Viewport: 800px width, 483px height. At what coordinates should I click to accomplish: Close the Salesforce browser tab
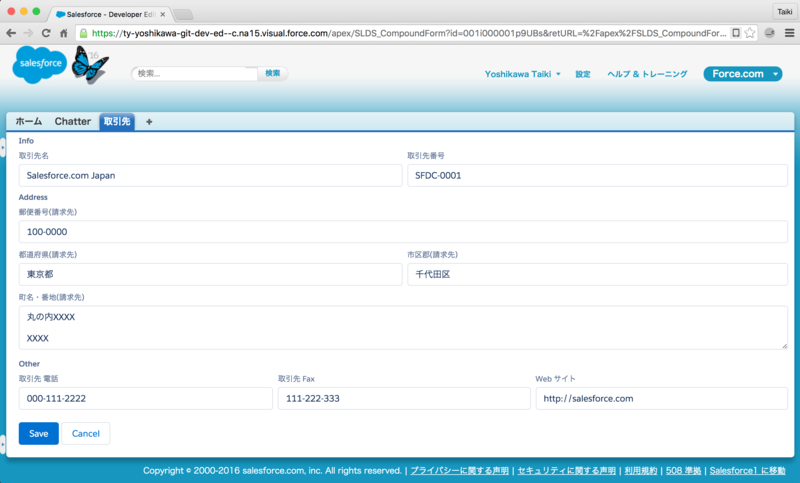pyautogui.click(x=163, y=14)
